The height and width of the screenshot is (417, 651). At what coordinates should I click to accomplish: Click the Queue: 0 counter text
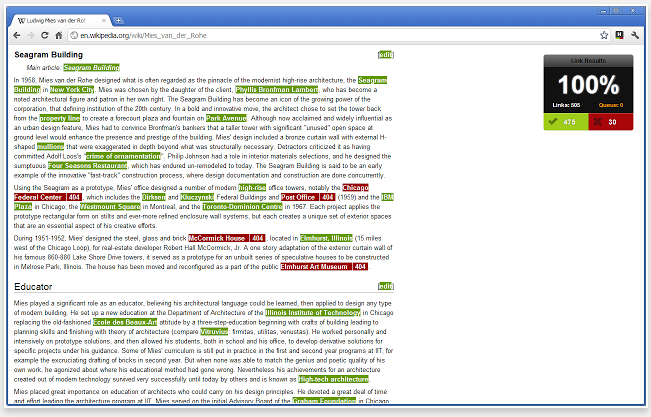click(x=611, y=105)
